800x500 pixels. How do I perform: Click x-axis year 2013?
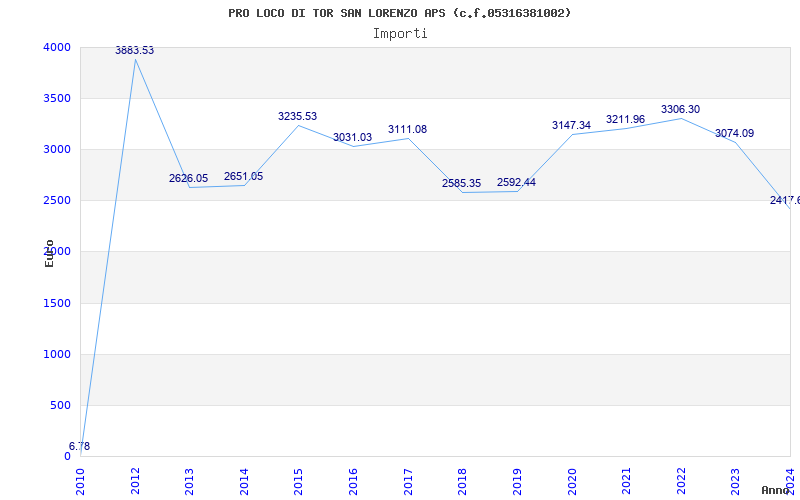pyautogui.click(x=190, y=482)
